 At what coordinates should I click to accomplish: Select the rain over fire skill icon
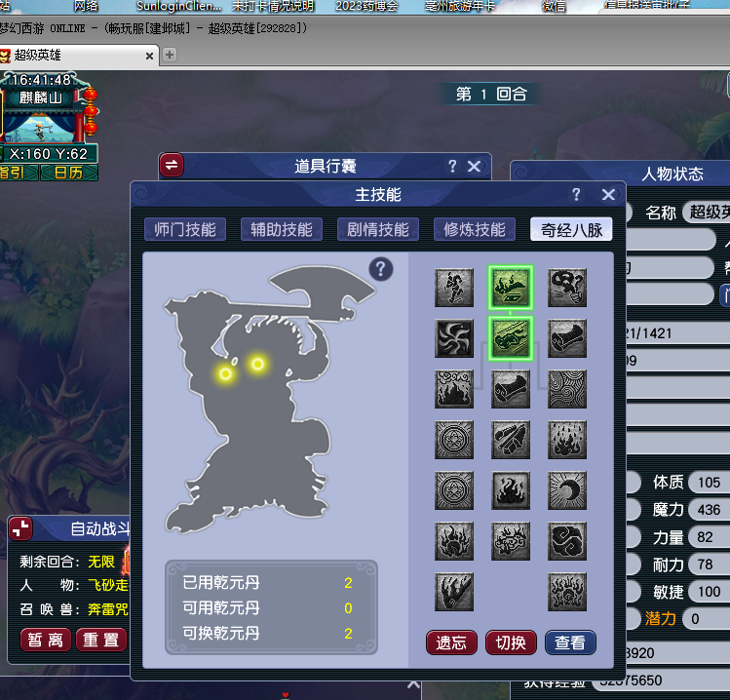(x=567, y=440)
